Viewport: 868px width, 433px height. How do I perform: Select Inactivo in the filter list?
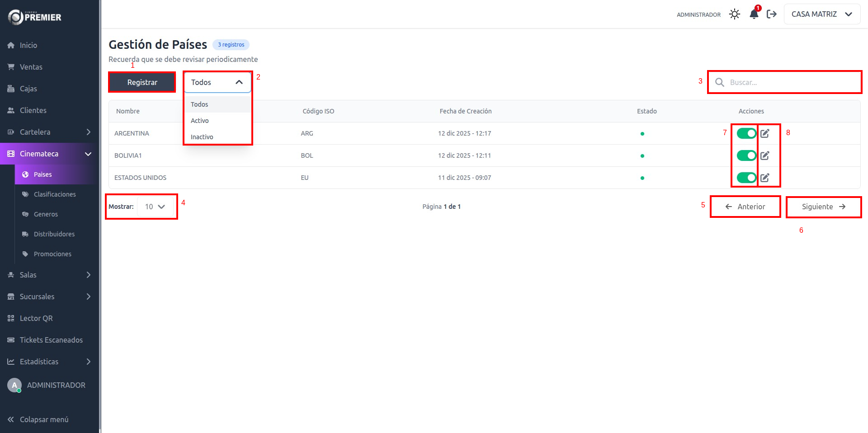click(202, 137)
